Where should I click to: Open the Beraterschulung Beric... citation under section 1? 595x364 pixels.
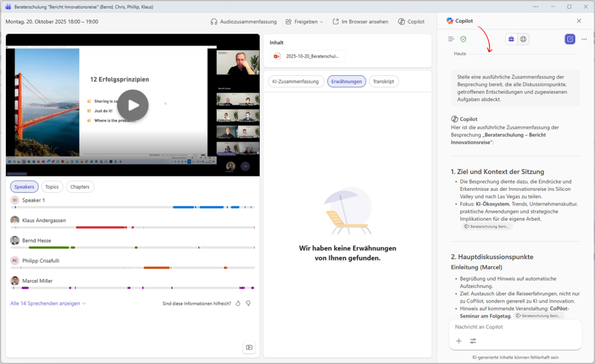[487, 227]
